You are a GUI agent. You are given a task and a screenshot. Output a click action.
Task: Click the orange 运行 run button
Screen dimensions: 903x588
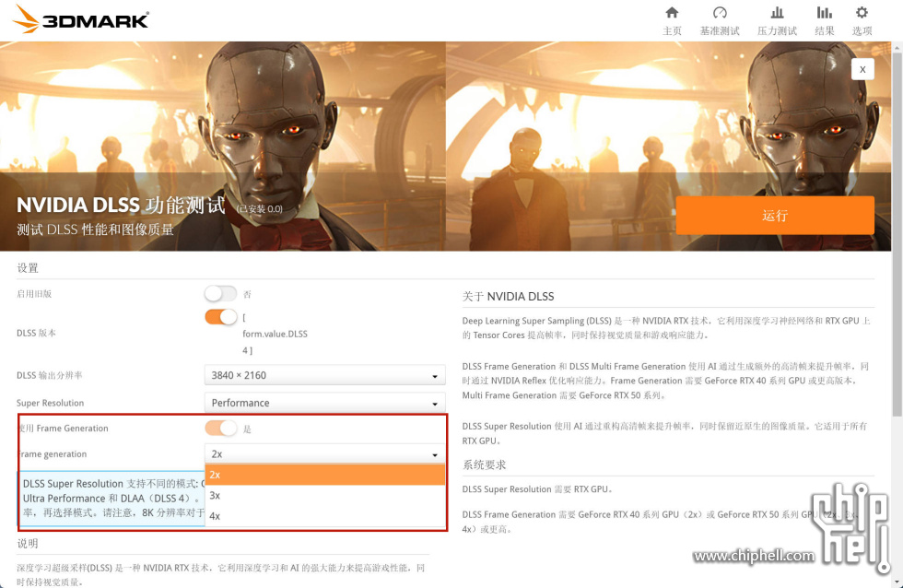click(775, 216)
